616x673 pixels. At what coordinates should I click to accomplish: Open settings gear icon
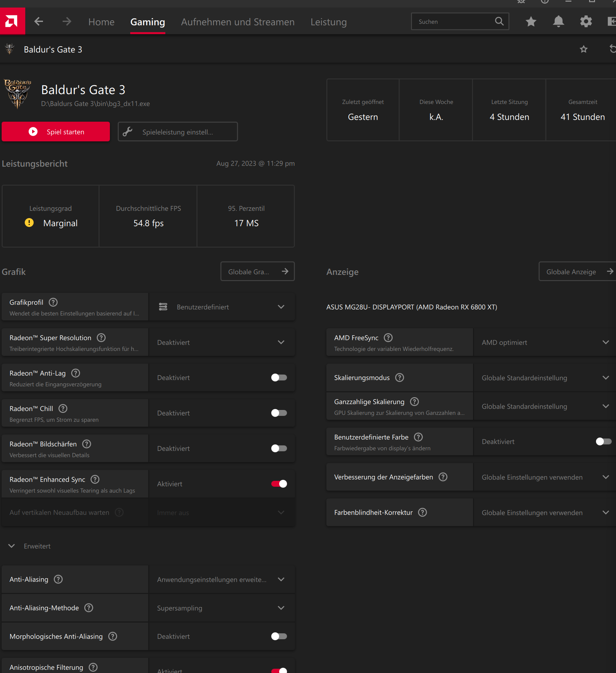point(586,22)
